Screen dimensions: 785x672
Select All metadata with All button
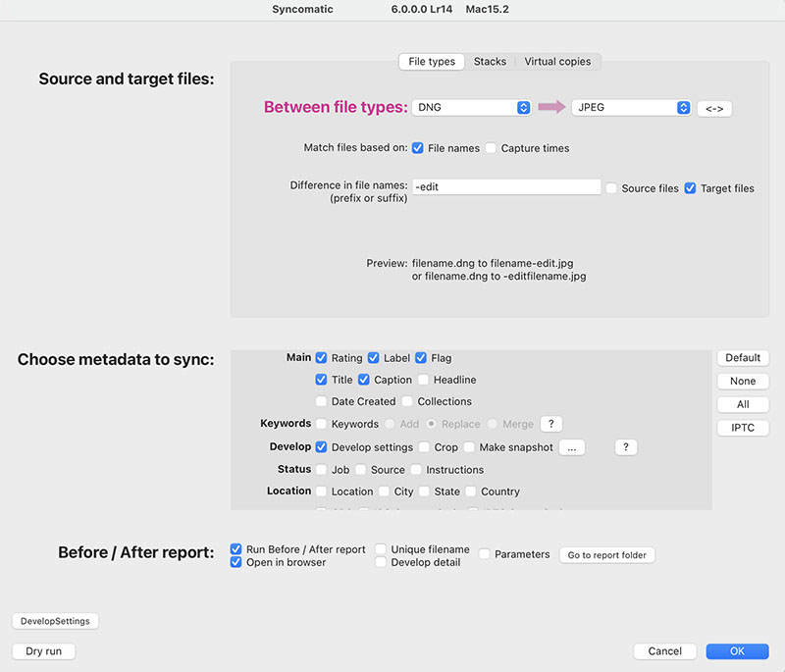(x=743, y=404)
